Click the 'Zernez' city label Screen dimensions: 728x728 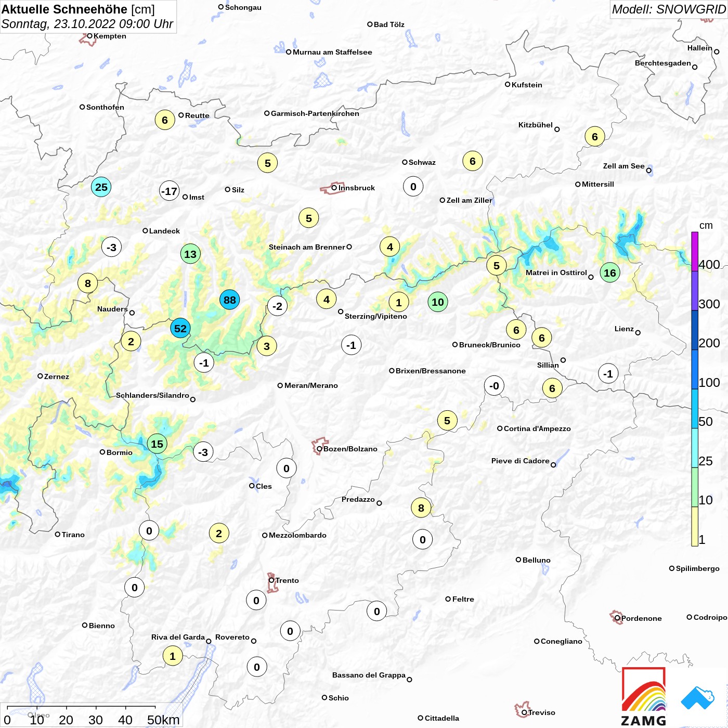point(57,376)
